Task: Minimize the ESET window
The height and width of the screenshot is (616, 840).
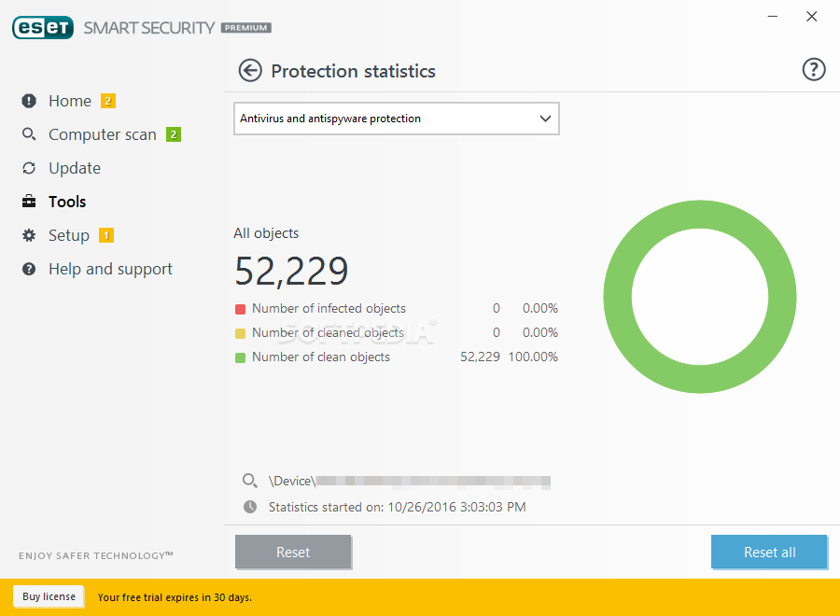Action: pos(773,17)
